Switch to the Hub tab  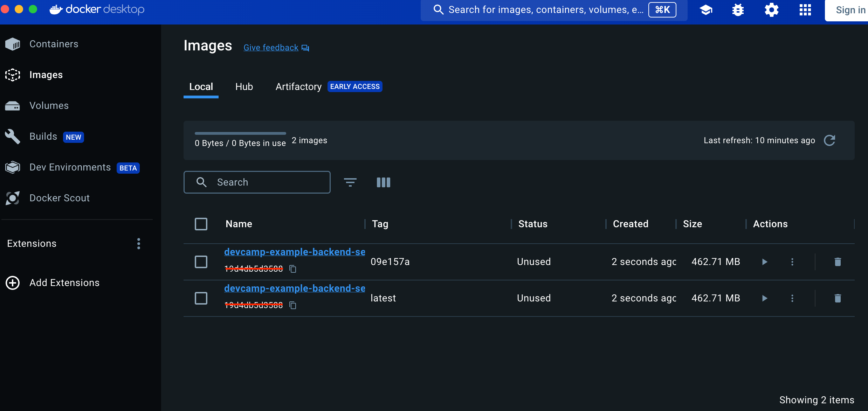[244, 87]
